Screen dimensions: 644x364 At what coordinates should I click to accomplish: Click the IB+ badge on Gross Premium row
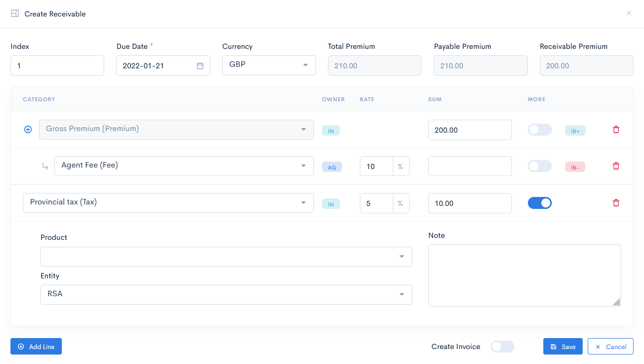point(575,130)
